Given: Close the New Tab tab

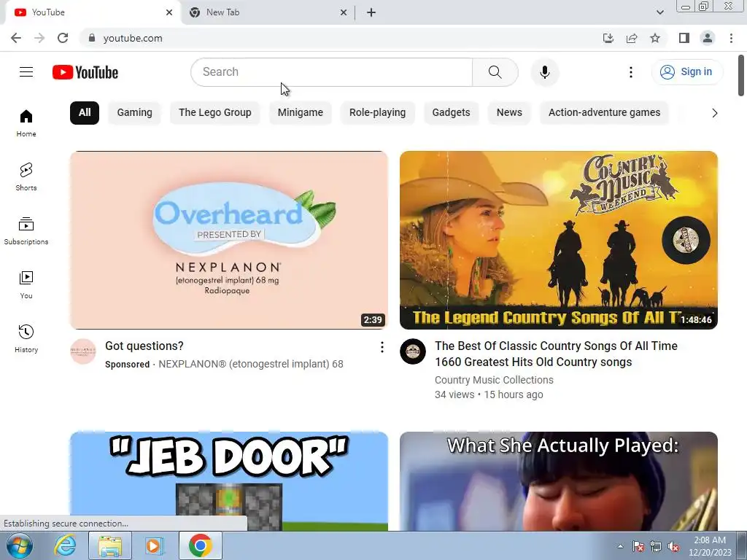Looking at the screenshot, I should tap(344, 12).
